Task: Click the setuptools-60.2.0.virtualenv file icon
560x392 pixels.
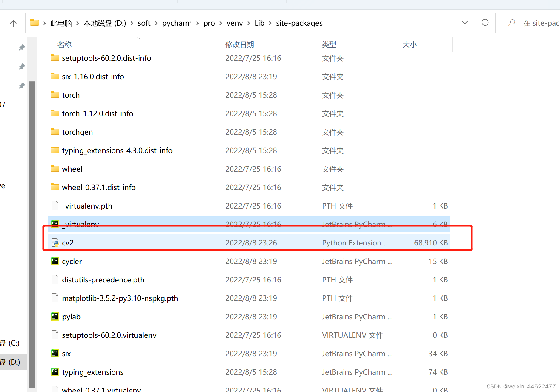Action: (55, 335)
